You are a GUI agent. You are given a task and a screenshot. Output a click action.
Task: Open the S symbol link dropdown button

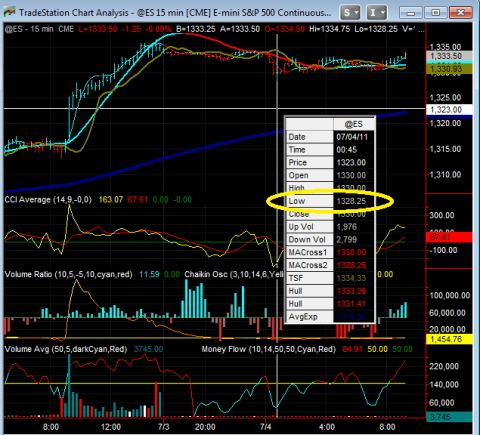(350, 13)
